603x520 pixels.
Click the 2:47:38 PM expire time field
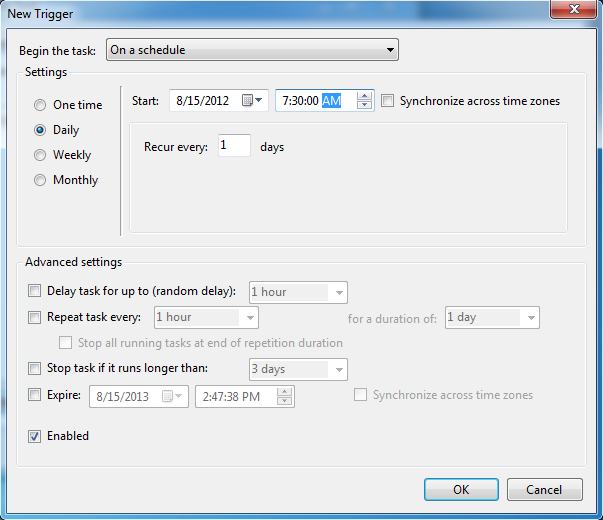tap(245, 396)
